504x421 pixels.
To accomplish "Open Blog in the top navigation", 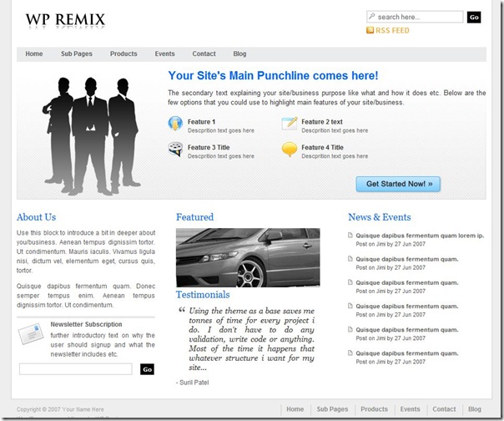I will (239, 53).
